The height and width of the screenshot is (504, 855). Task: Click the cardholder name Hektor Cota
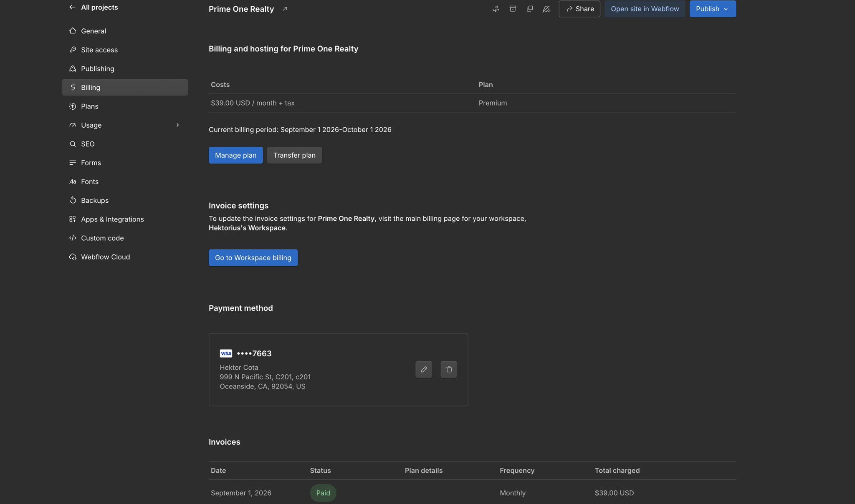(x=239, y=368)
